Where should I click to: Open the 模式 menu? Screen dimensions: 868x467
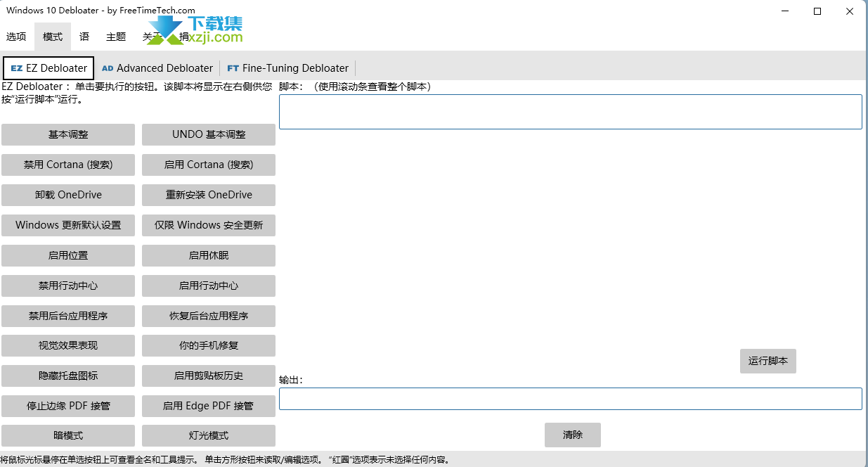tap(53, 37)
